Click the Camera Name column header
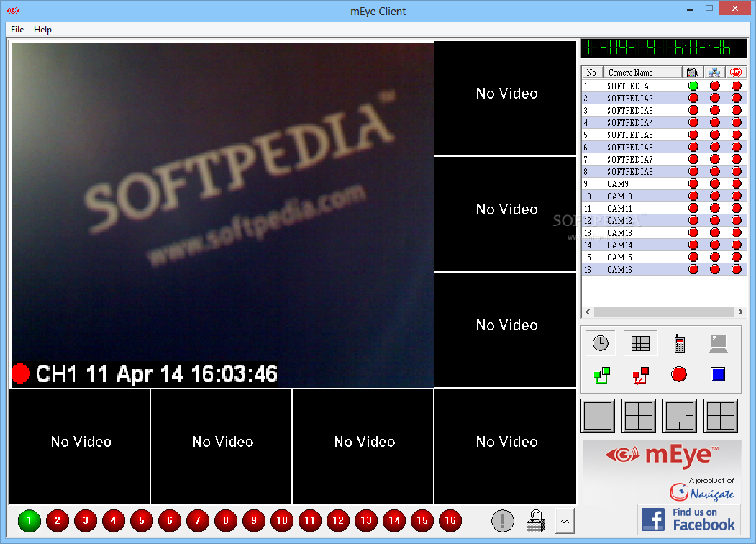The height and width of the screenshot is (544, 756). pyautogui.click(x=642, y=73)
